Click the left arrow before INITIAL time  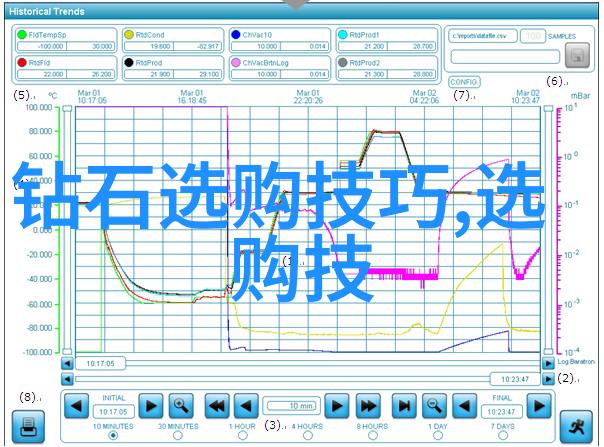[76, 405]
